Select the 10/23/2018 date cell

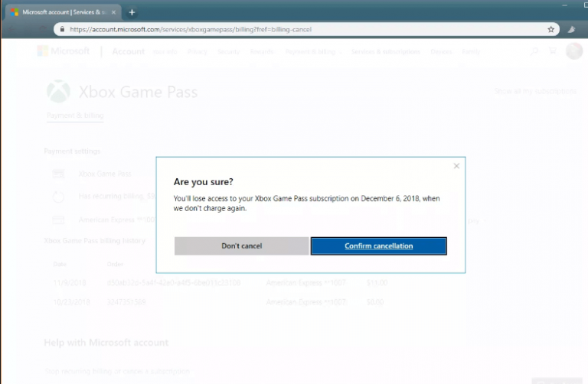tap(71, 302)
